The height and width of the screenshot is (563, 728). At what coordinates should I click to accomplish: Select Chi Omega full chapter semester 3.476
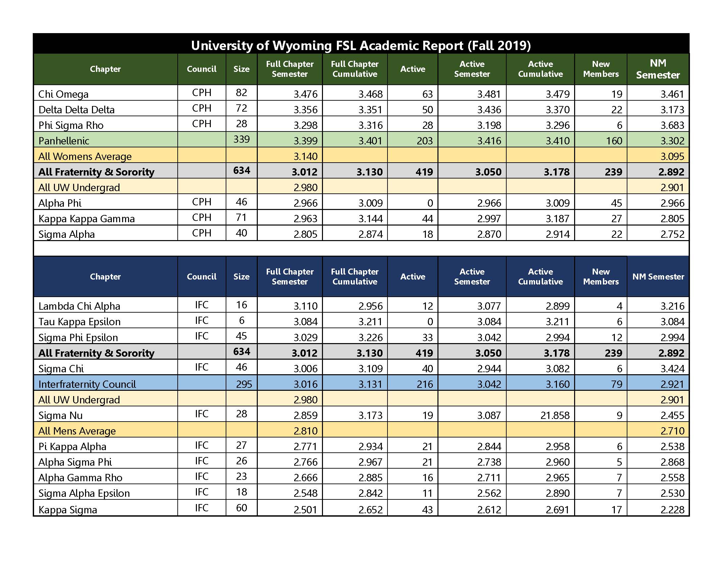point(305,94)
